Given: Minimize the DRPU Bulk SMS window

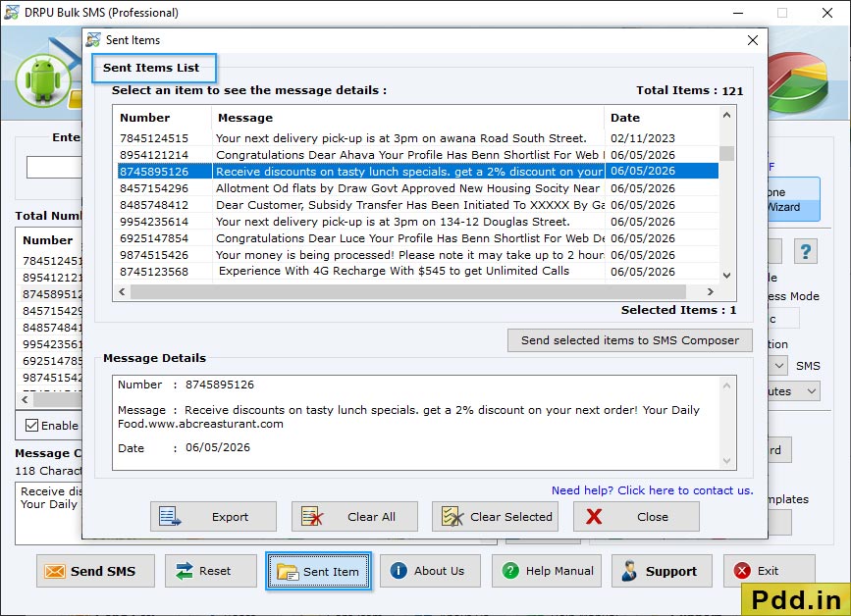Looking at the screenshot, I should pos(737,13).
